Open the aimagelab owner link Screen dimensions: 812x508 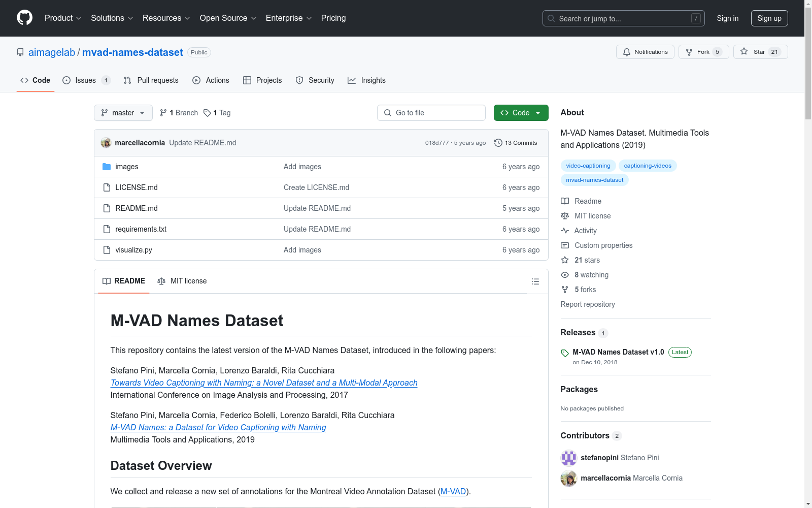[52, 52]
